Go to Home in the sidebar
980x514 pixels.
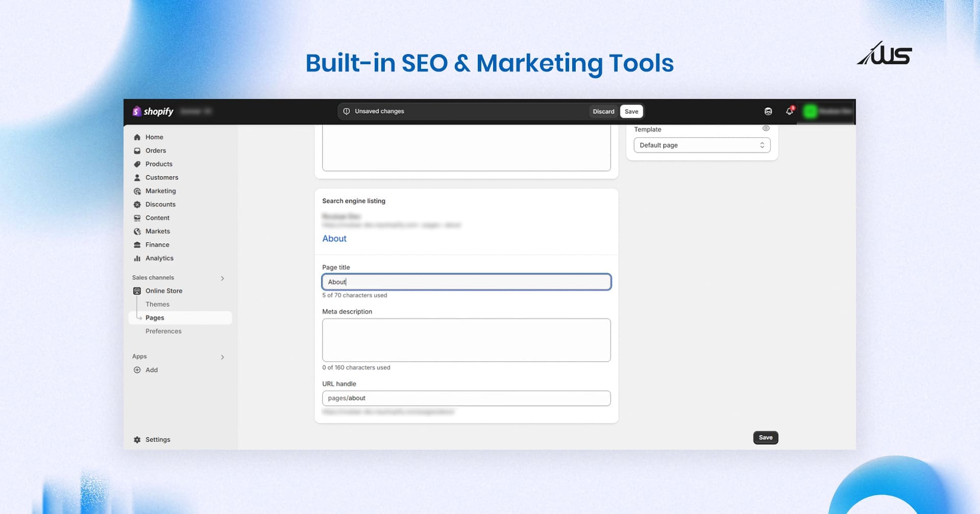point(154,137)
